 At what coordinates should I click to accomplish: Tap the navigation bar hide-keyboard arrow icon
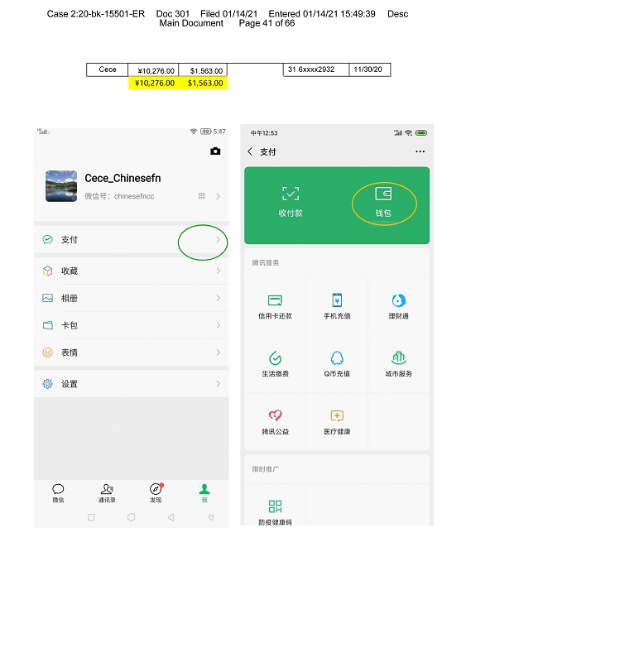click(212, 517)
